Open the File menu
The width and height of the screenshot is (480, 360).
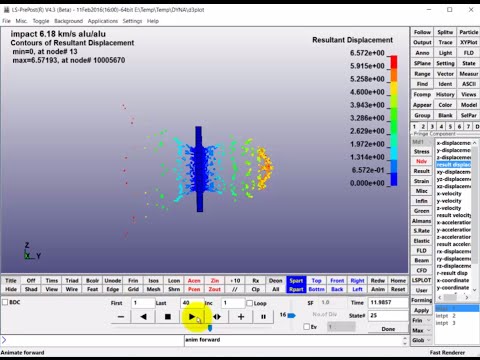[x=6, y=21]
